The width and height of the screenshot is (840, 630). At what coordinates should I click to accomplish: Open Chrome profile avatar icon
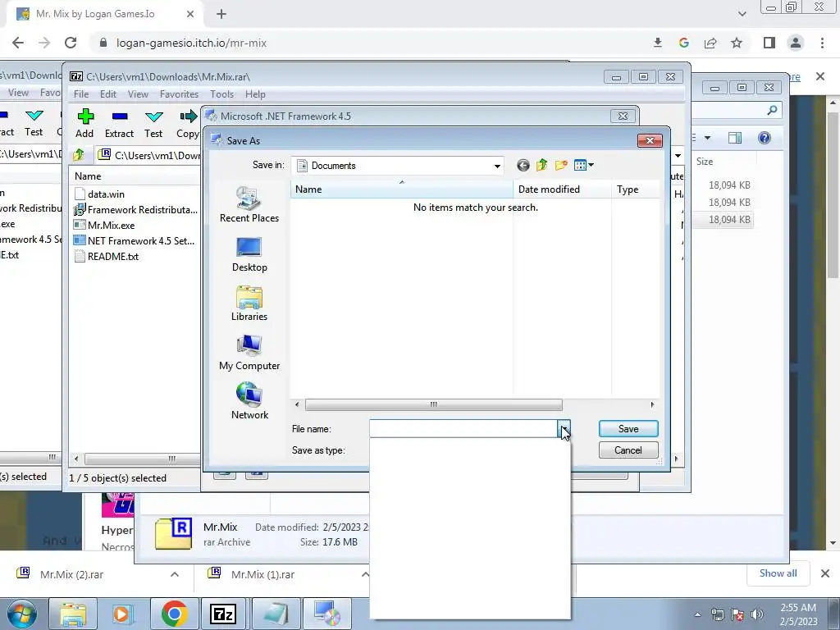pos(796,43)
